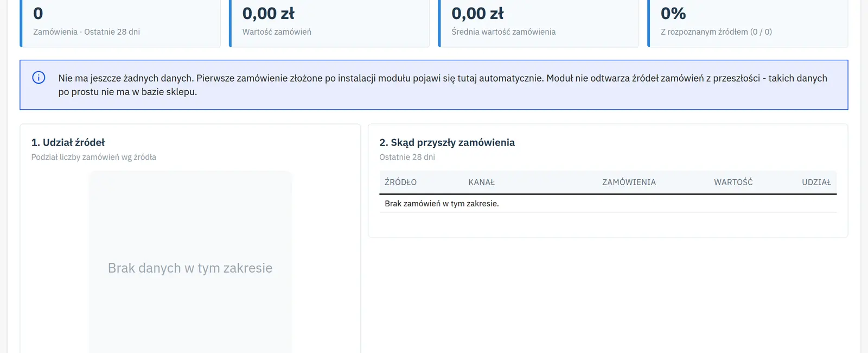Click the WARTOŚĆ column header
Viewport: 868px width, 353px height.
click(x=733, y=182)
